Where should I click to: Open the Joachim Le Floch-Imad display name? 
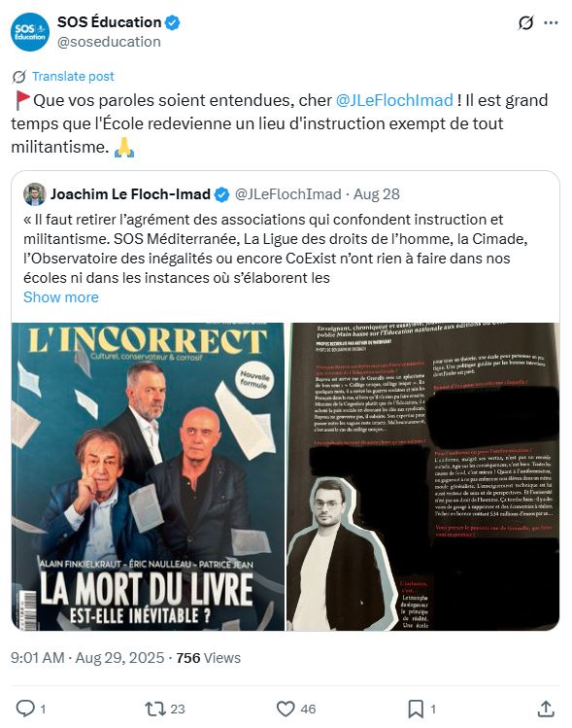pyautogui.click(x=131, y=194)
